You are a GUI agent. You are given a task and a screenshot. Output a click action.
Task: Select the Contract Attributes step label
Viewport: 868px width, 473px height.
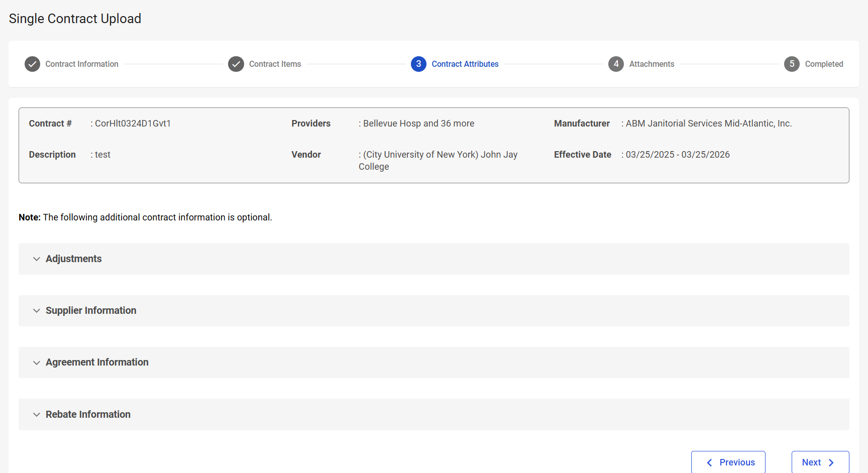point(465,64)
